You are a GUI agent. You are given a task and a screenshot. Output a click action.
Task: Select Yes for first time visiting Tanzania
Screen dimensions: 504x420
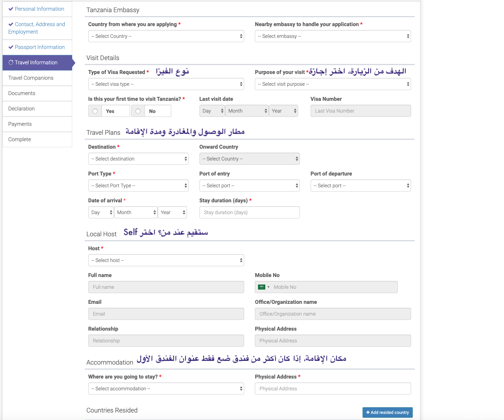click(95, 111)
